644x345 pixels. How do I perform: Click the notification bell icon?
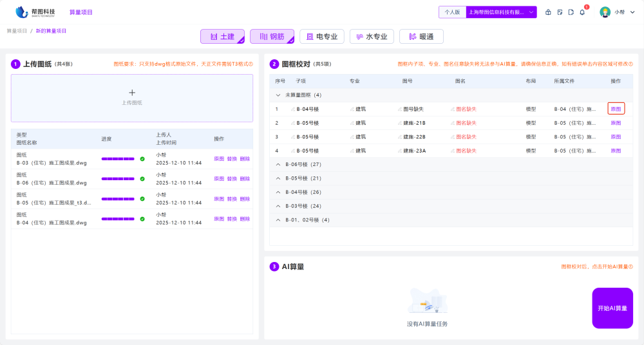[x=582, y=12]
